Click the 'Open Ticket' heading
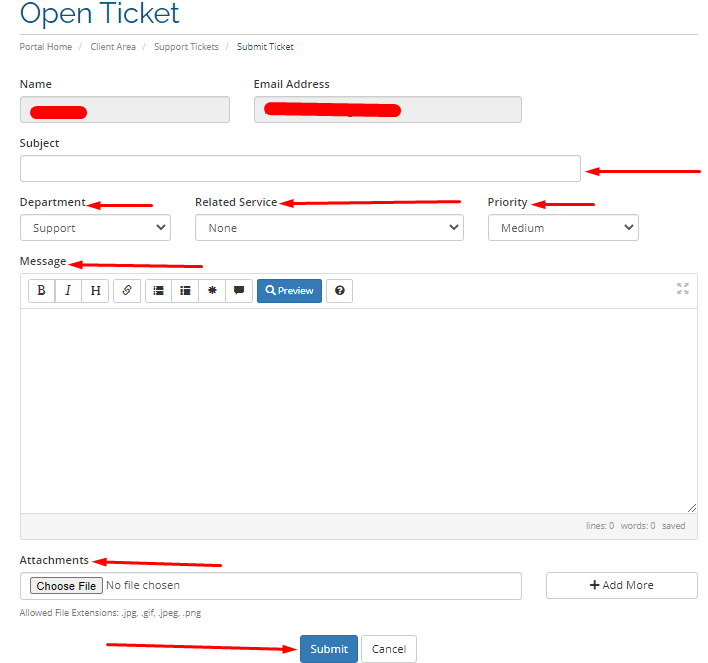The width and height of the screenshot is (708, 663). point(99,13)
